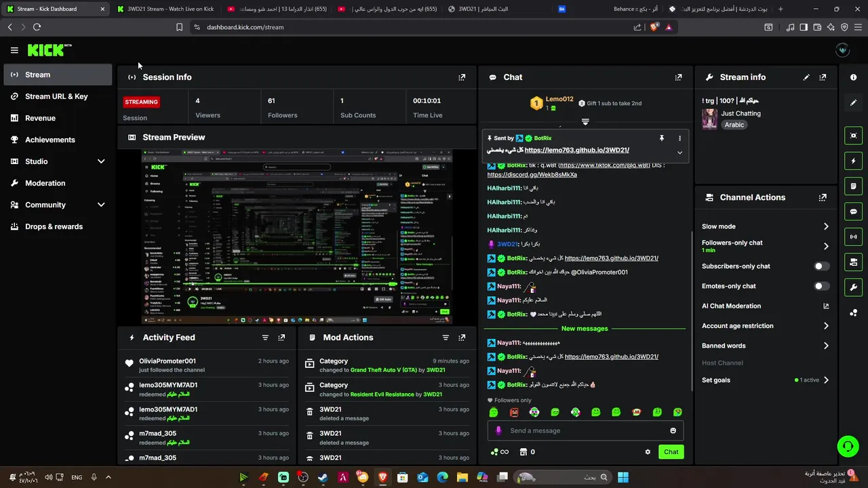Jump to New messages divider

coord(585,329)
